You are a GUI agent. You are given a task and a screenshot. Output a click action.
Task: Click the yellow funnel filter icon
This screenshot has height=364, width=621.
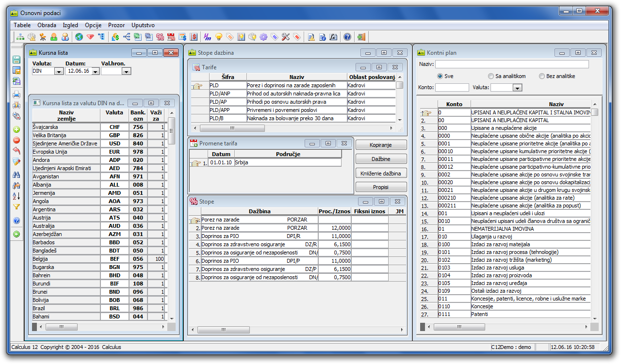pos(16,206)
